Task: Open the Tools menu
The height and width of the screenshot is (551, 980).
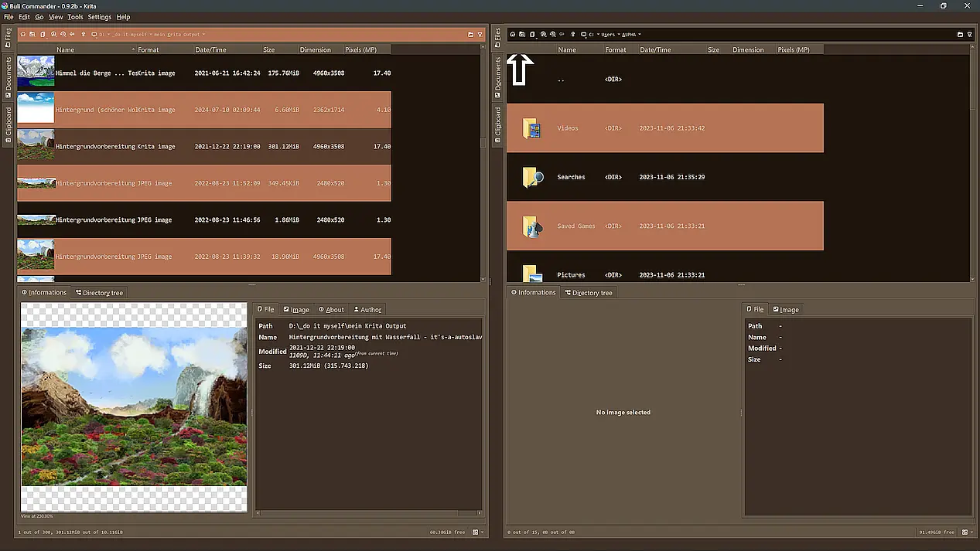Action: [75, 16]
